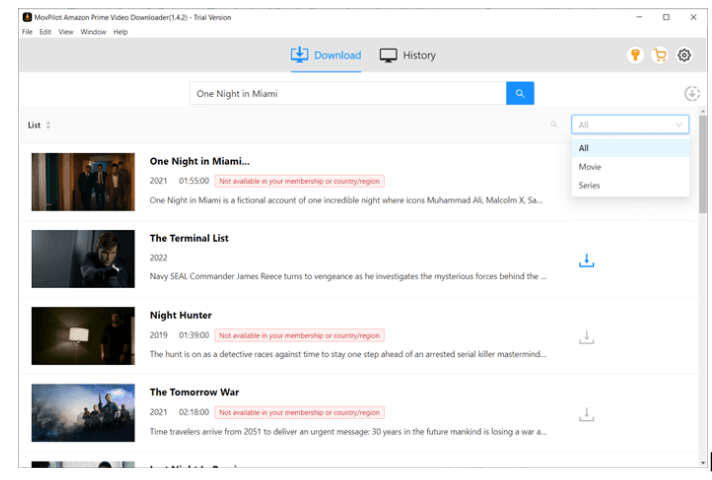
Task: Click the Night Hunter download icon
Action: click(587, 337)
